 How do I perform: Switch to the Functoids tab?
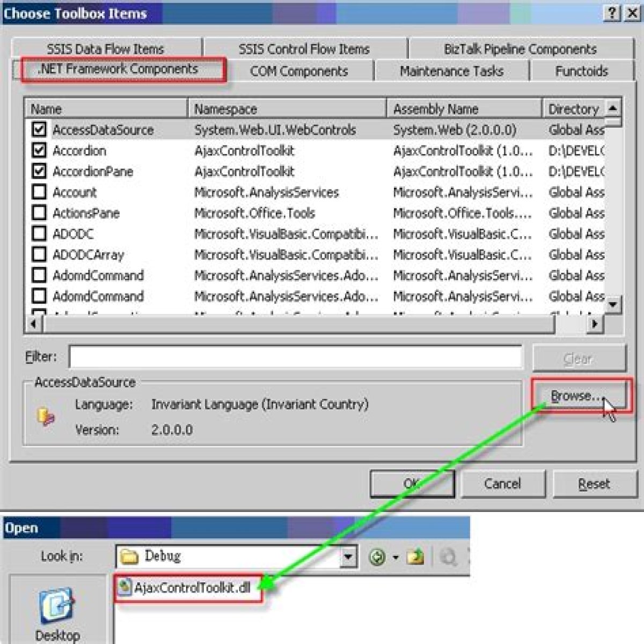pyautogui.click(x=581, y=71)
